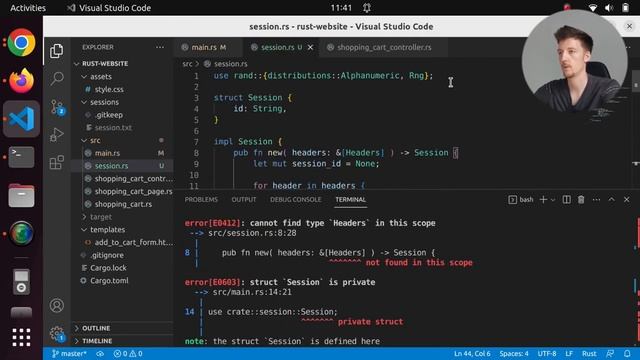Launch Google Chrome from the dock
This screenshot has width=640, height=360.
21,42
